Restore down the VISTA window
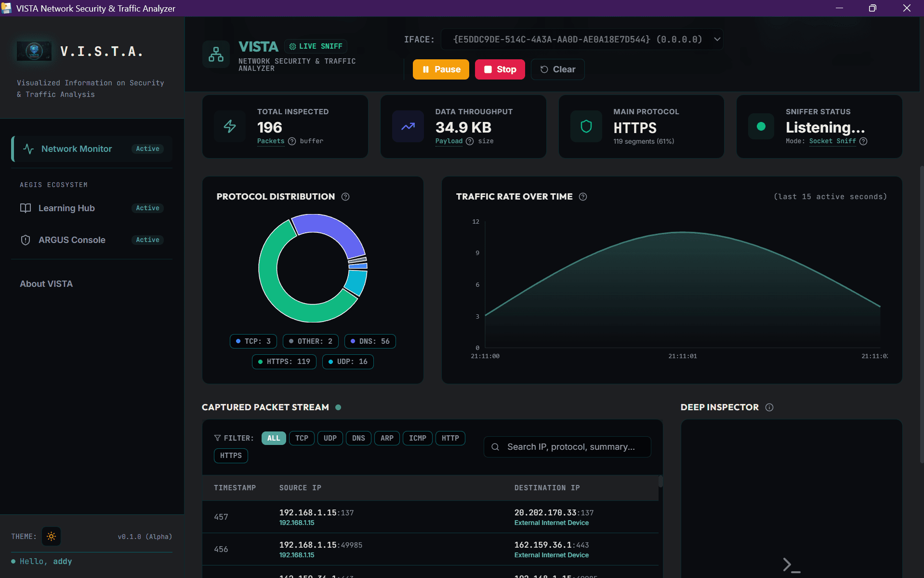 point(872,8)
